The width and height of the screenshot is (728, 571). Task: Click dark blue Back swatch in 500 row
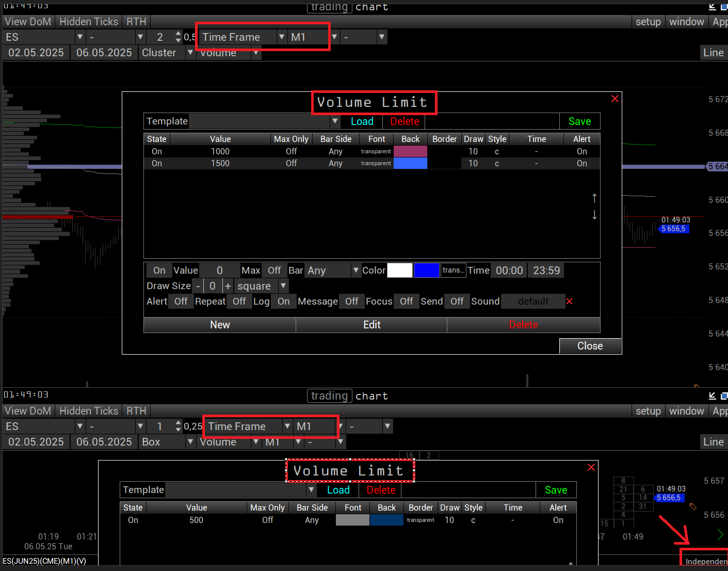386,520
